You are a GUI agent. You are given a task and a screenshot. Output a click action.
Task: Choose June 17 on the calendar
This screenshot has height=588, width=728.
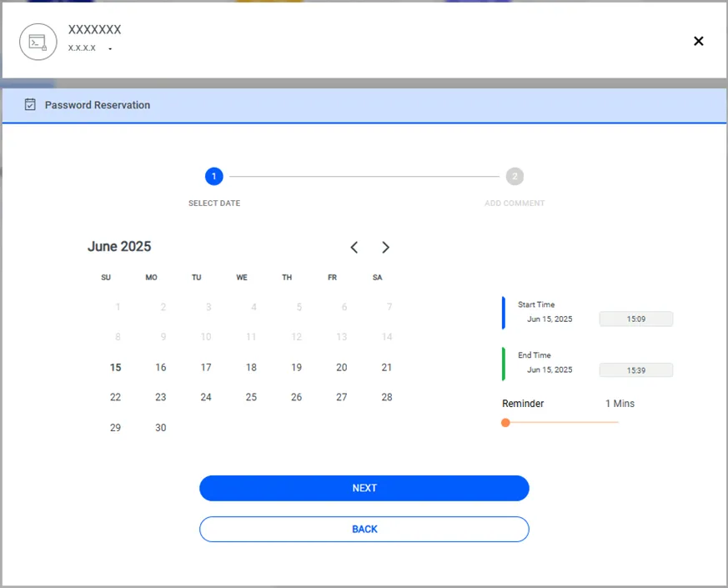click(206, 367)
